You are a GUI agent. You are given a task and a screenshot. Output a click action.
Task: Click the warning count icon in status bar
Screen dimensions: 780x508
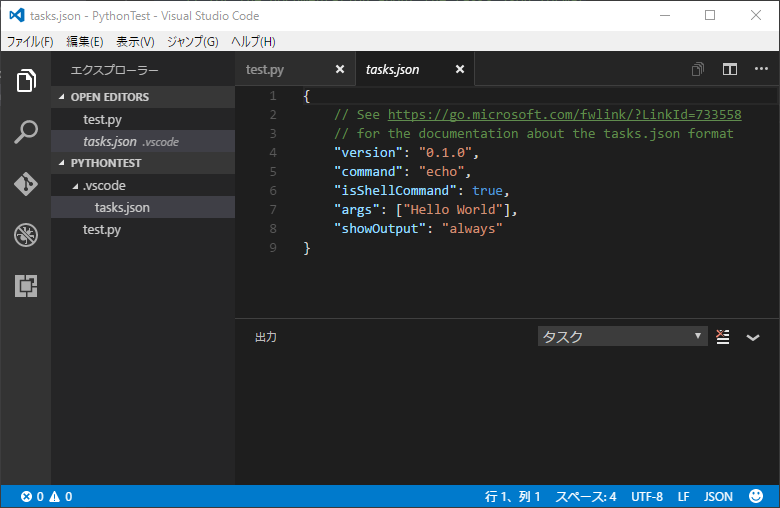point(54,497)
